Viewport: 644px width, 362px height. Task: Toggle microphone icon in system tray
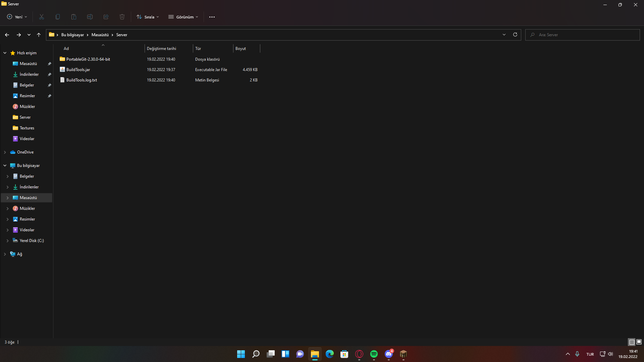pyautogui.click(x=577, y=354)
